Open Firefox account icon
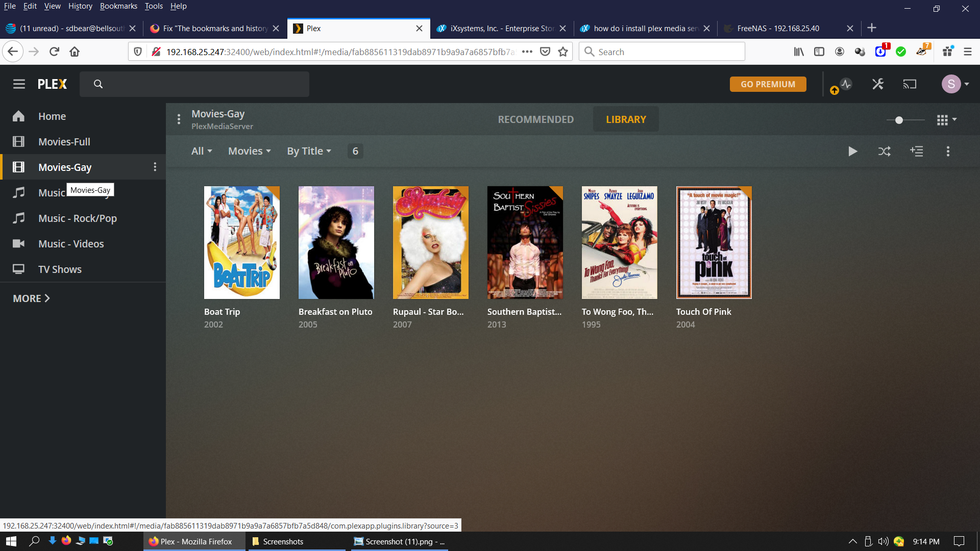Viewport: 980px width, 551px height. [840, 52]
